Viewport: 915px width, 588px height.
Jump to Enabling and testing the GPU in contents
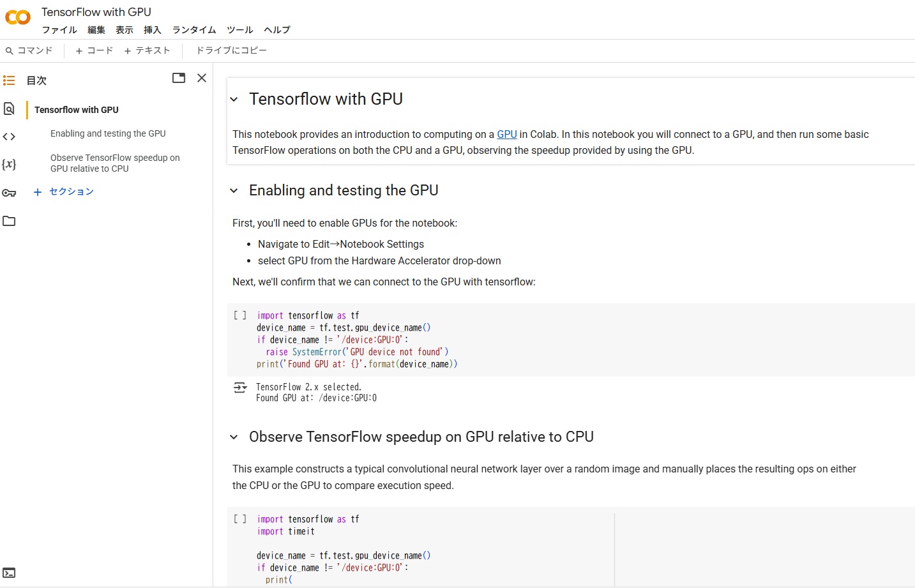coord(108,133)
